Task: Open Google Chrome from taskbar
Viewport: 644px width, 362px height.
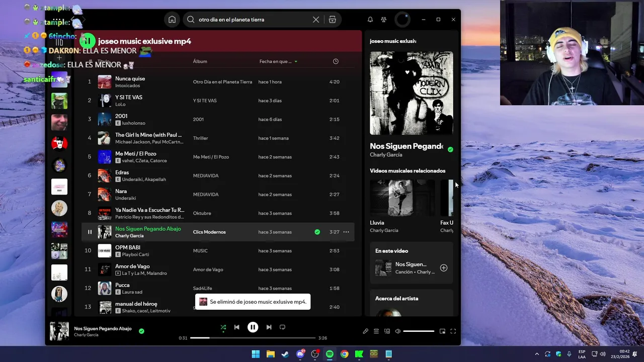Action: (344, 354)
